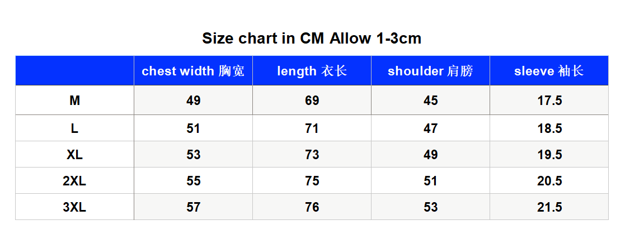Image resolution: width=644 pixels, height=239 pixels.
Task: Select shoulder value 49 in XL row
Action: click(430, 155)
